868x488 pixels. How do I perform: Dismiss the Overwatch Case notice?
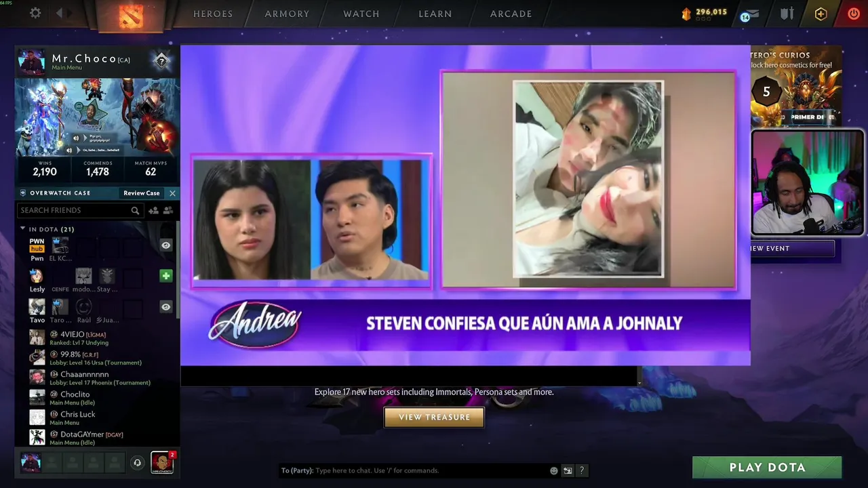[172, 193]
